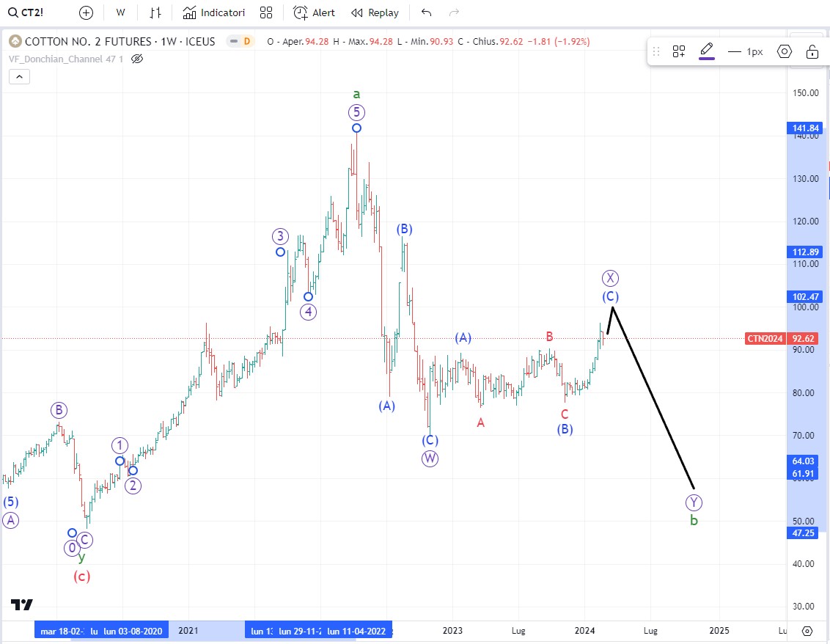Select the VF_Donchian_Channel 47 1 legend name
This screenshot has width=830, height=644.
coord(66,59)
